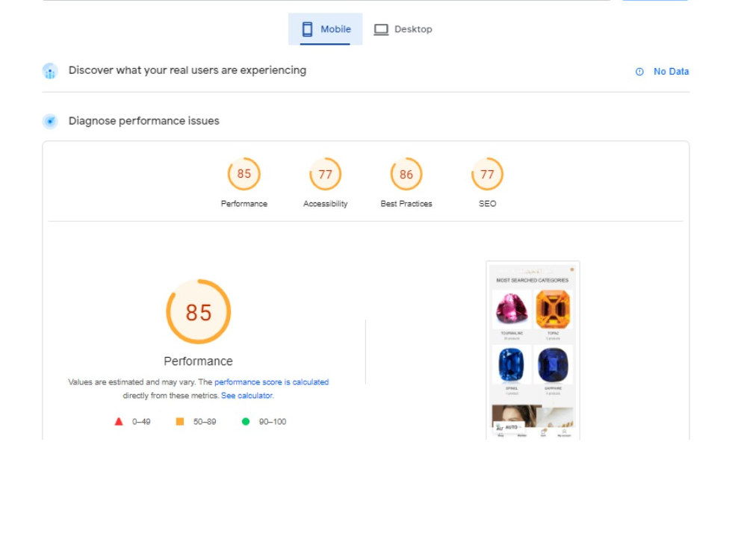Viewport: 747px width, 560px height.
Task: Click the '0–49' legend text
Action: [141, 422]
